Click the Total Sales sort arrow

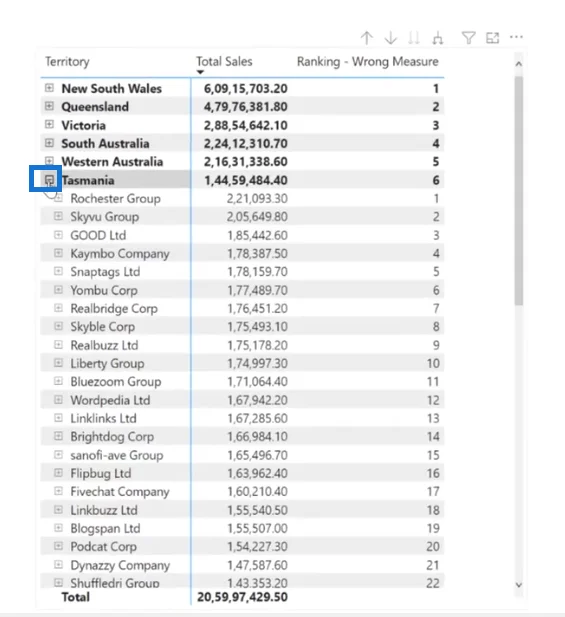tap(200, 72)
